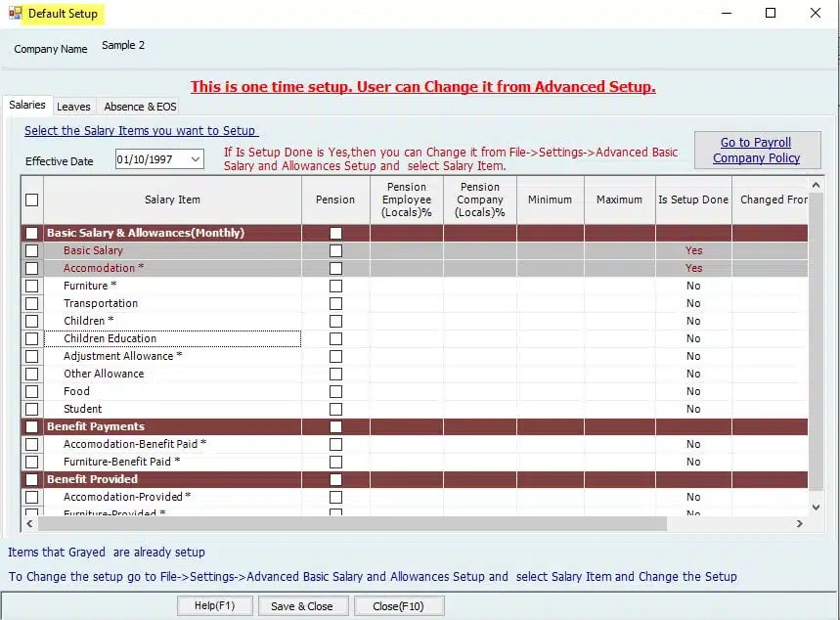The height and width of the screenshot is (620, 840).
Task: Open the Absence & EOS tab
Action: [140, 107]
